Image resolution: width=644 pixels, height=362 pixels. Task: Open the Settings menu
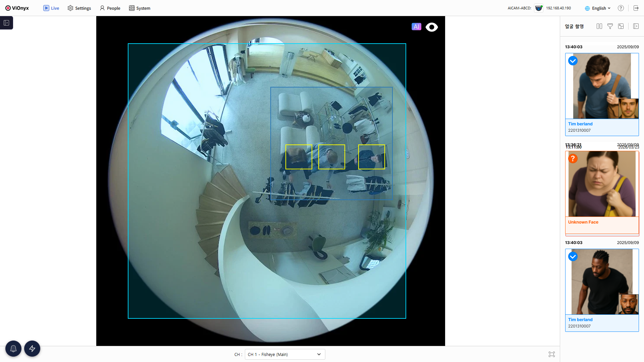click(79, 8)
